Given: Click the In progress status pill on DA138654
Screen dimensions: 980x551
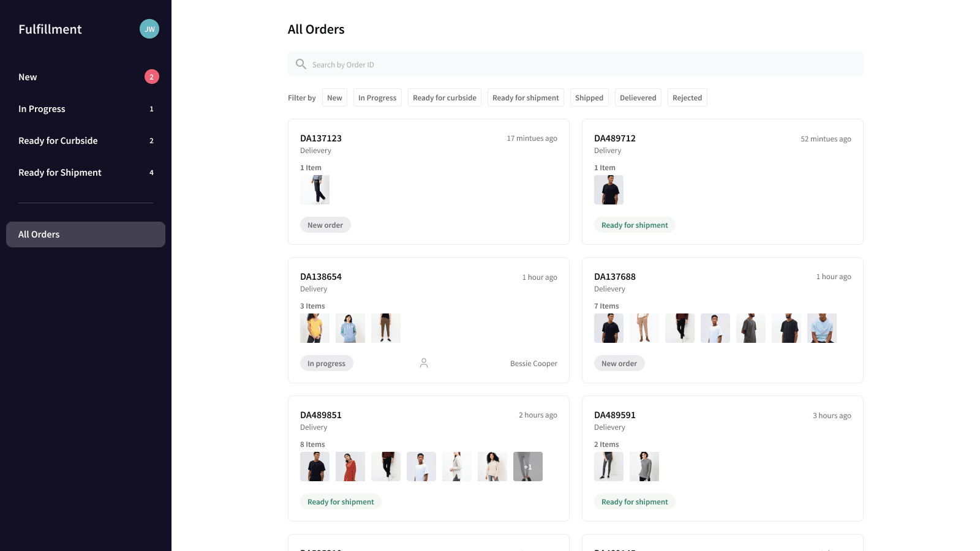Looking at the screenshot, I should pos(326,362).
